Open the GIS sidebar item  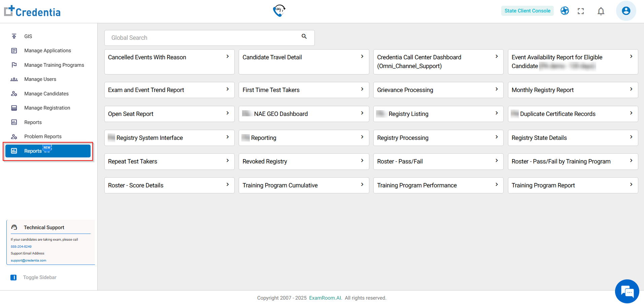[x=28, y=36]
